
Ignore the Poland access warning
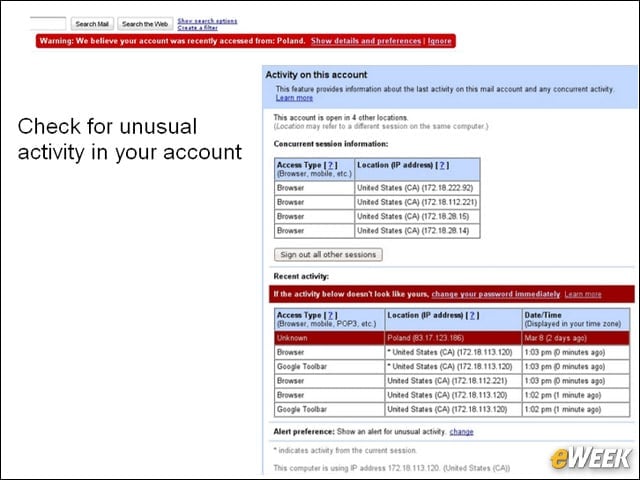pyautogui.click(x=440, y=41)
